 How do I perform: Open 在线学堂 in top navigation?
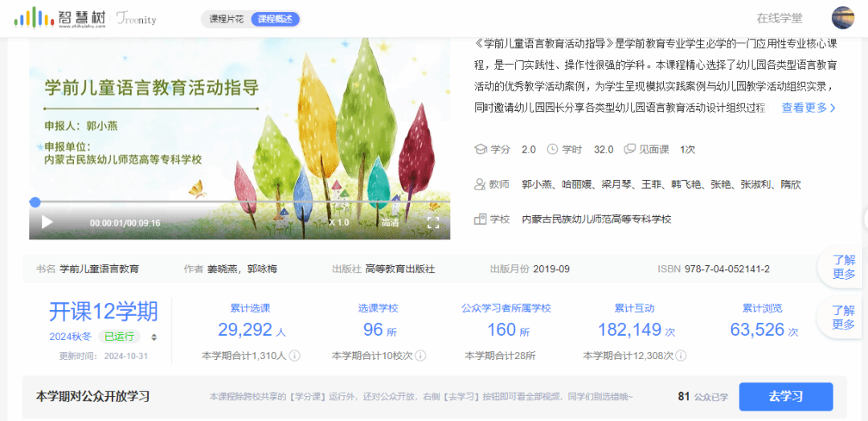pos(779,18)
